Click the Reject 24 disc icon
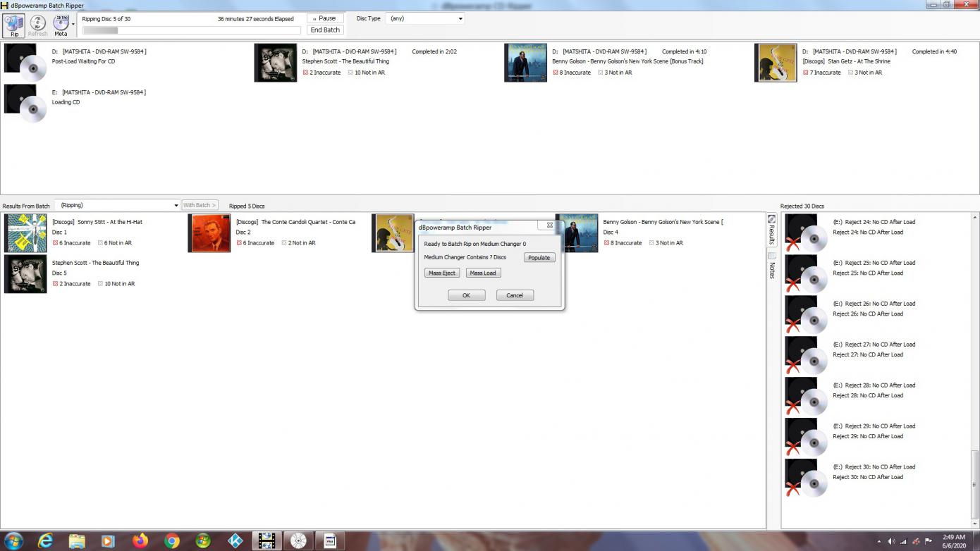 [x=804, y=233]
